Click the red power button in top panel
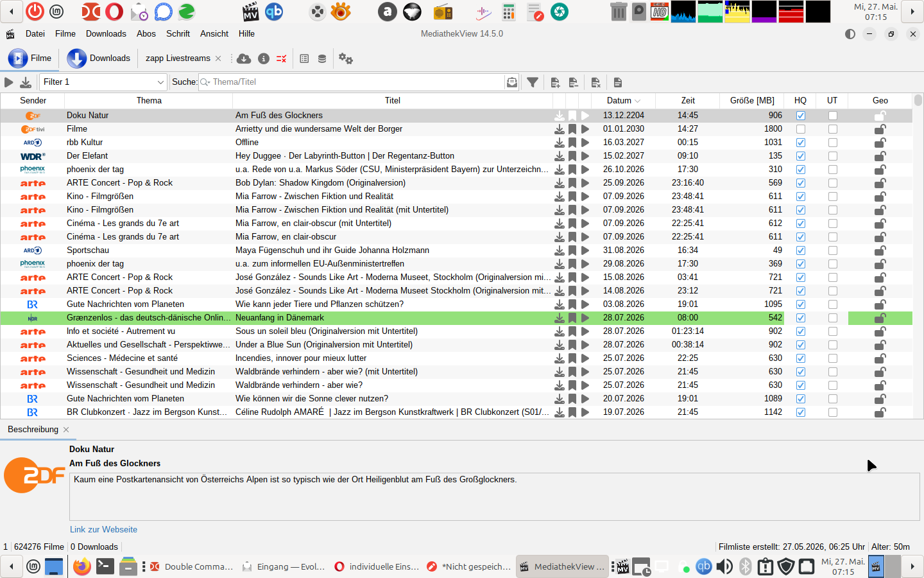 (35, 12)
